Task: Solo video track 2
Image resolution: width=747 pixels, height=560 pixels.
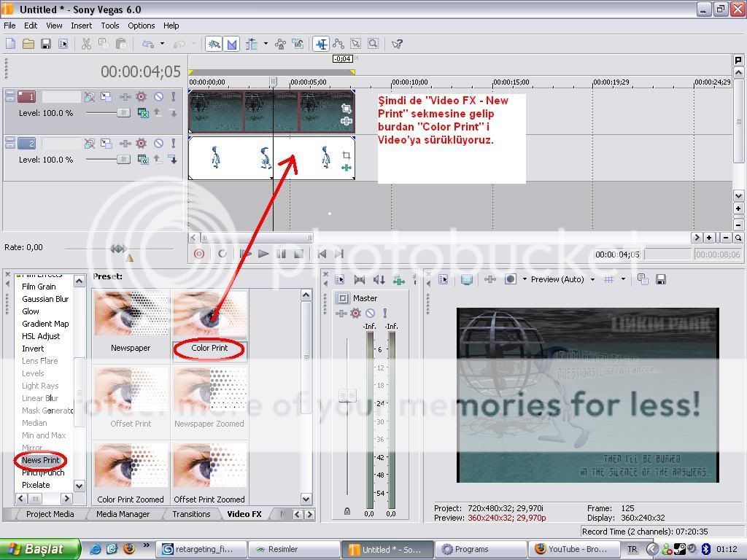Action: click(174, 144)
